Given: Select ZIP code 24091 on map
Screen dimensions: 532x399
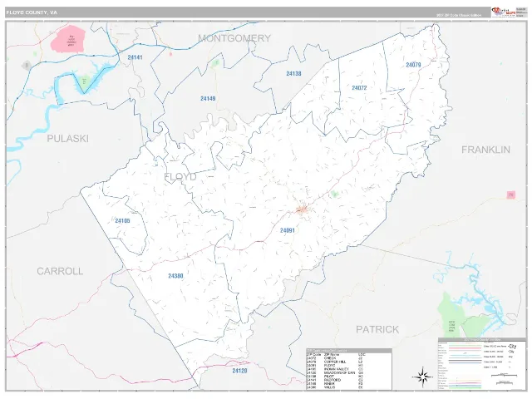Looking at the screenshot, I should pos(288,230).
